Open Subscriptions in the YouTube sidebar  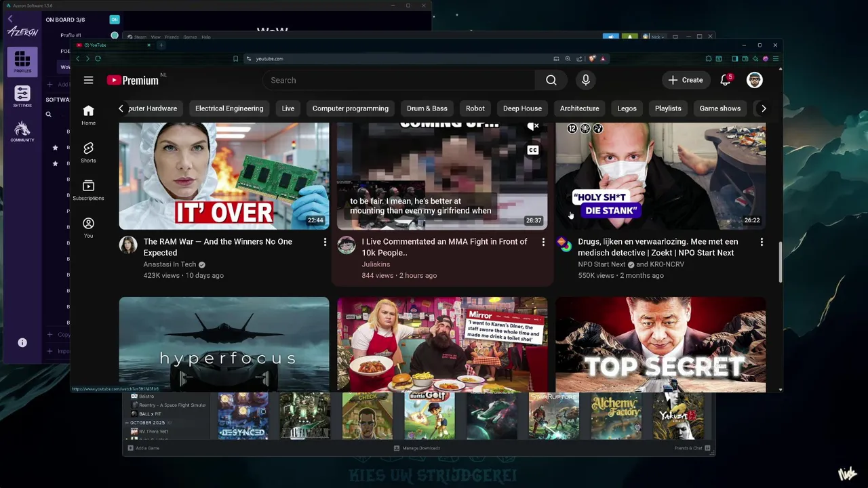(88, 190)
